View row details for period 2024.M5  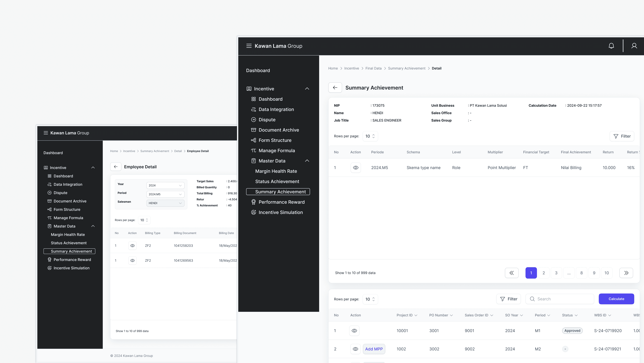click(355, 168)
